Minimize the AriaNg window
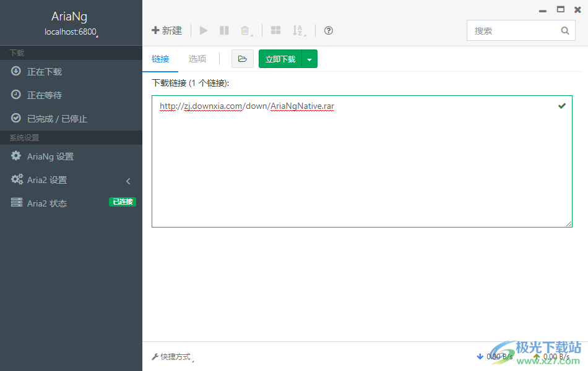 pos(543,10)
